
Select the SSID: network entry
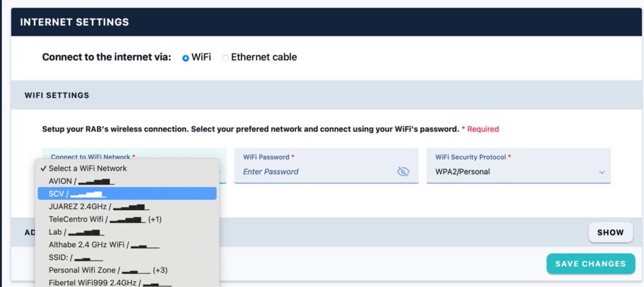tap(75, 257)
